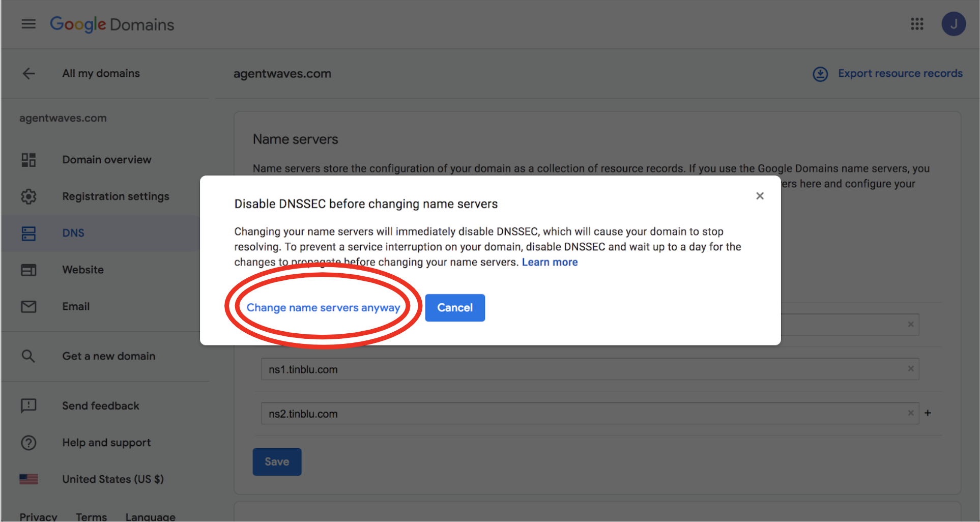Image resolution: width=980 pixels, height=522 pixels.
Task: Close the DNSSEC dialog with X
Action: click(760, 196)
